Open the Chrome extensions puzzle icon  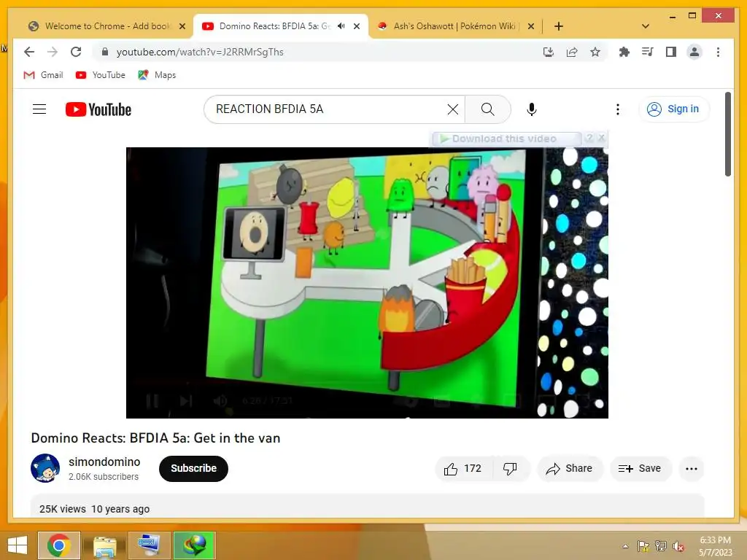(x=624, y=52)
